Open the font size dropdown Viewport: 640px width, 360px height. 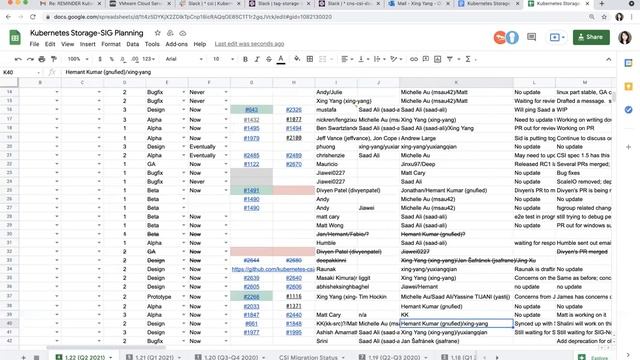(223, 59)
